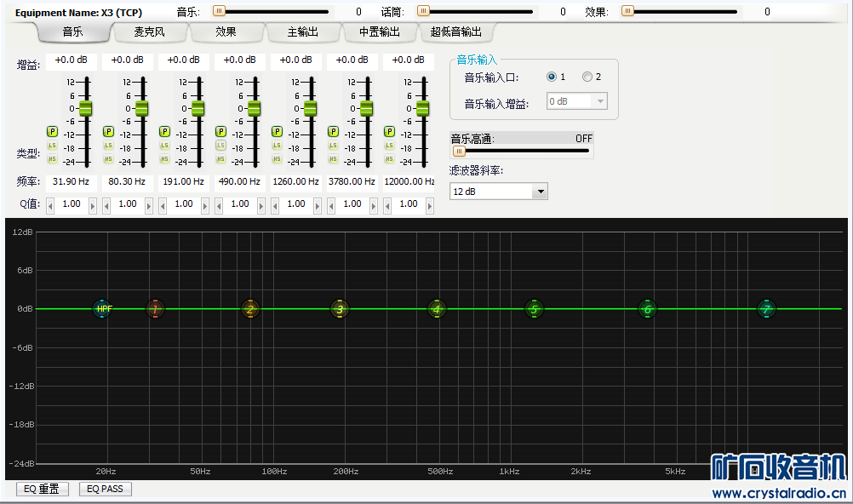Set 12000.00 Hz band to LS type
Screen dimensions: 853x504
[x=389, y=146]
